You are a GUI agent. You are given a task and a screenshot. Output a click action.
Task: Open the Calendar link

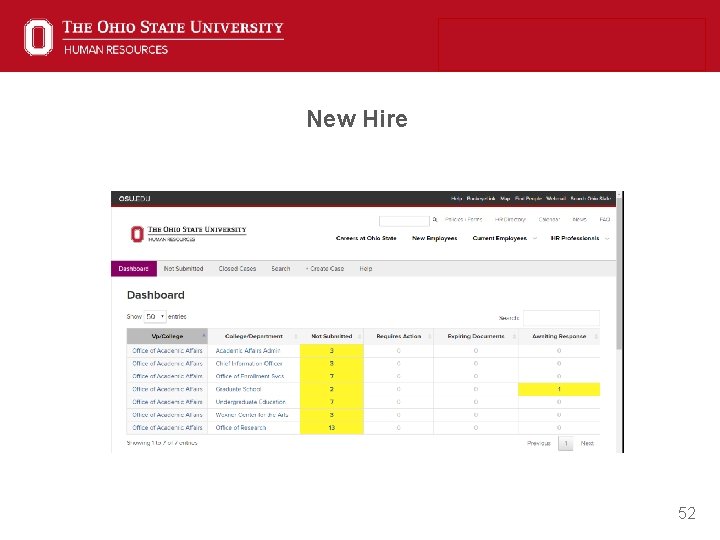549,219
